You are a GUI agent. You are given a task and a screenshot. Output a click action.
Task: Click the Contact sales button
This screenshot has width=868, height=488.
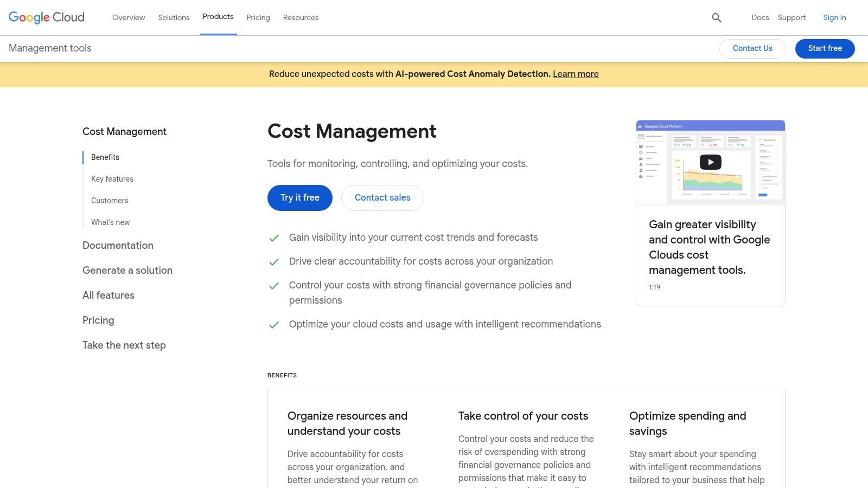382,197
